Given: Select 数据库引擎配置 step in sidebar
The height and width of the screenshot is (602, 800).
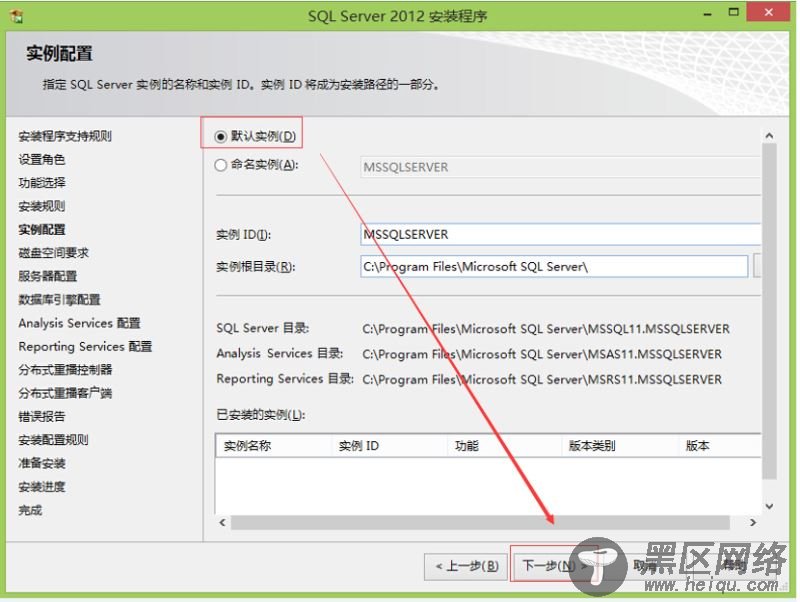Looking at the screenshot, I should (59, 299).
